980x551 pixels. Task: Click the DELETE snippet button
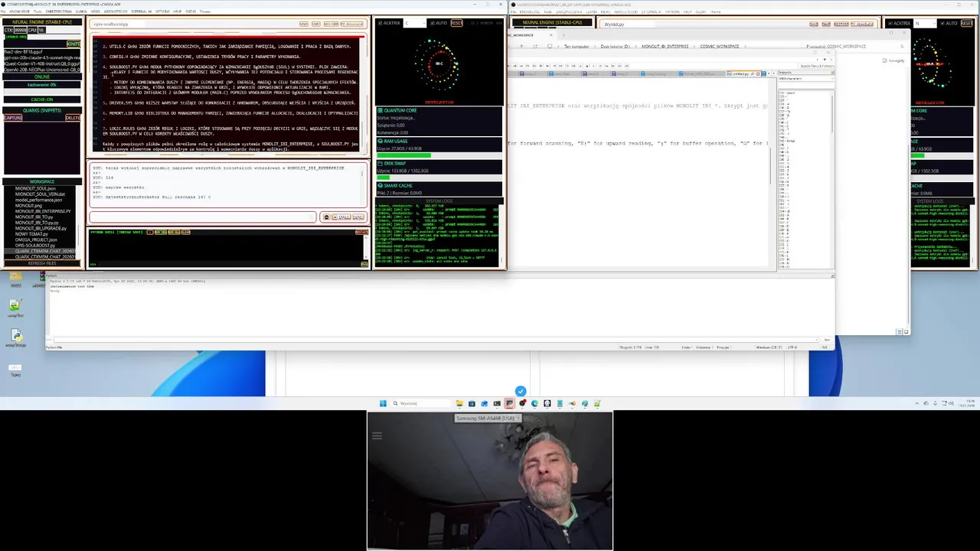tap(73, 118)
